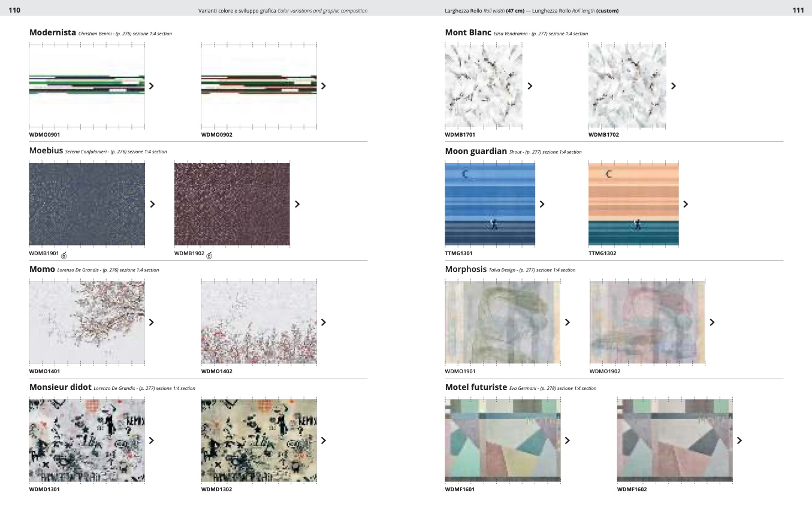Click page number 111 in header
This screenshot has width=812, height=526.
pos(798,10)
